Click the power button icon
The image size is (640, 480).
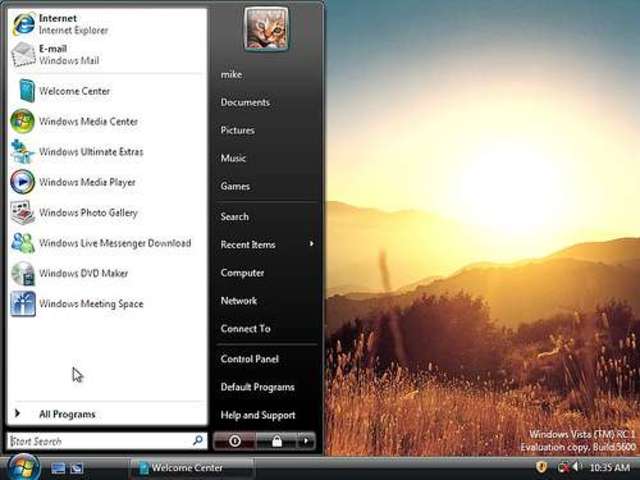[x=235, y=441]
